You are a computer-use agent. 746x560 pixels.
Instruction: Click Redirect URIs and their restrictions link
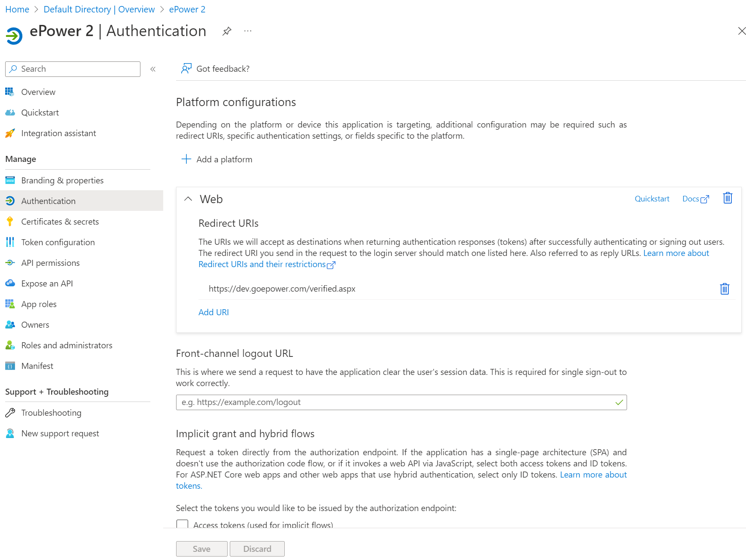click(262, 264)
